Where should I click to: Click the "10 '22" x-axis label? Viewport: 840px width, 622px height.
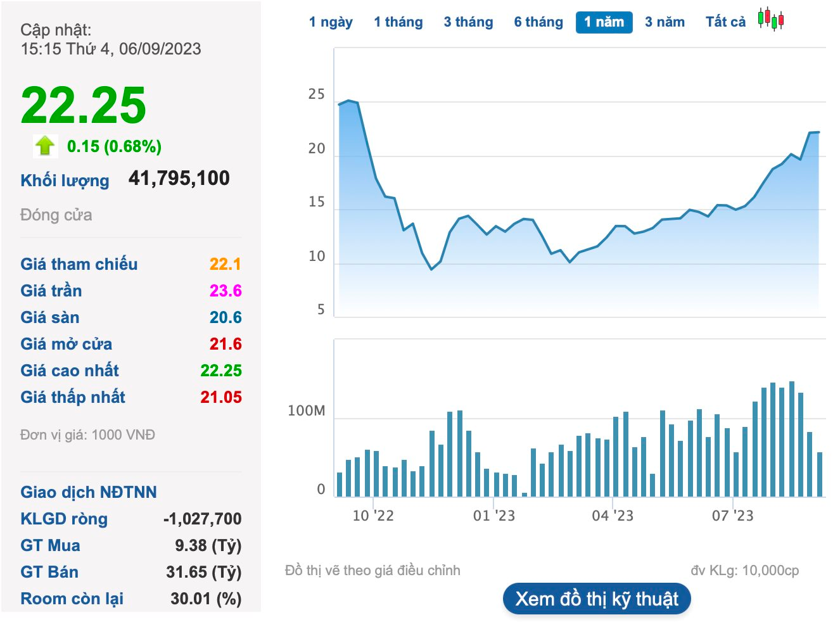coord(373,516)
